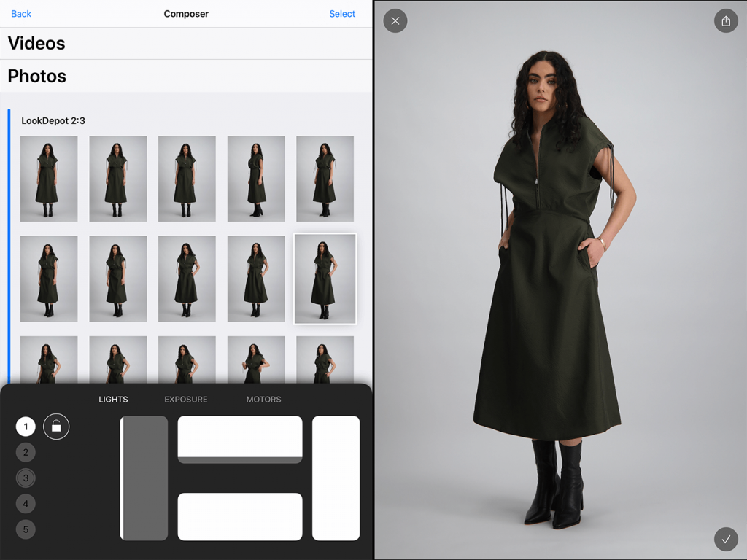
Task: Tap the highlighted selected thumbnail
Action: (325, 279)
